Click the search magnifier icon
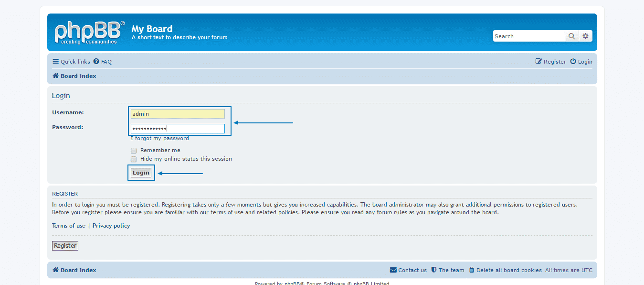644x285 pixels. (571, 36)
